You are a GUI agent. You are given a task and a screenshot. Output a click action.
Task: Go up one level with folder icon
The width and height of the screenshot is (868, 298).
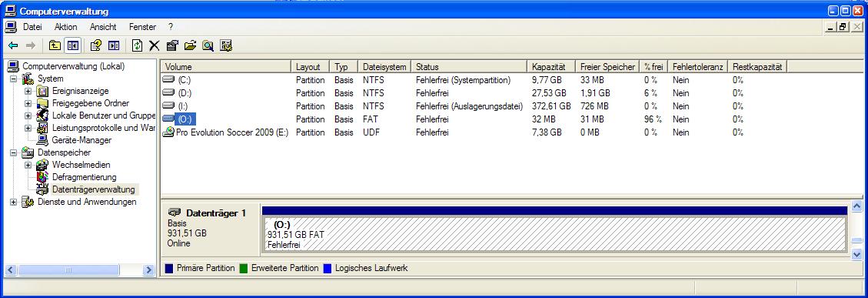click(55, 45)
